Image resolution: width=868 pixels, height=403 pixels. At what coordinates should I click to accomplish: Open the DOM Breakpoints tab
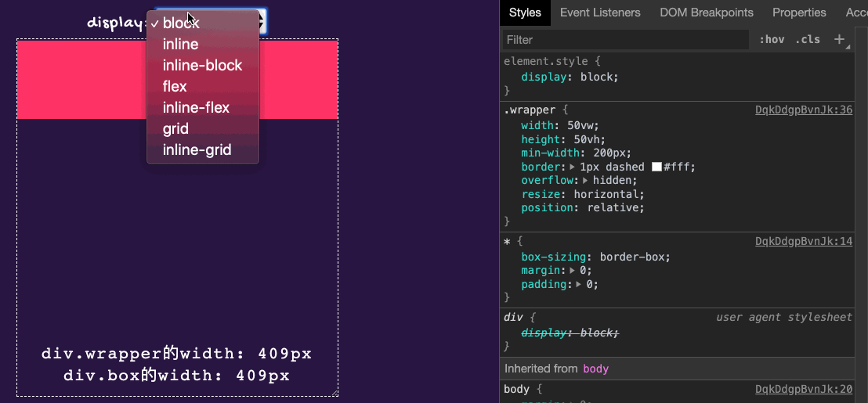[x=706, y=13]
